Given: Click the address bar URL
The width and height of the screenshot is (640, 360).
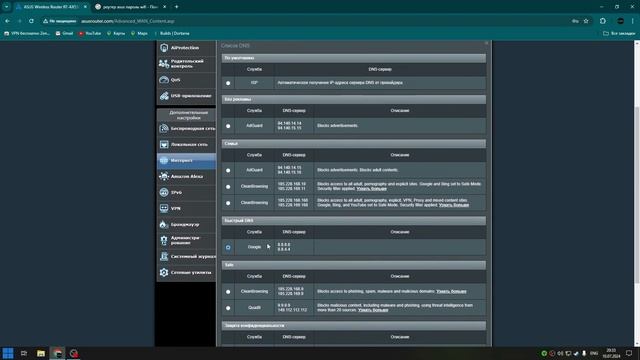Looking at the screenshot, I should point(128,21).
